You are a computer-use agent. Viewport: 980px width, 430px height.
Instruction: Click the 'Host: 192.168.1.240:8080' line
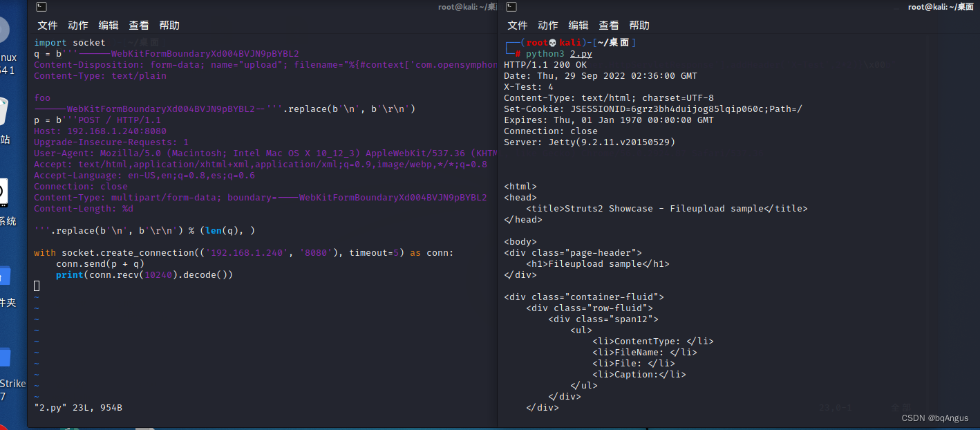pos(100,131)
